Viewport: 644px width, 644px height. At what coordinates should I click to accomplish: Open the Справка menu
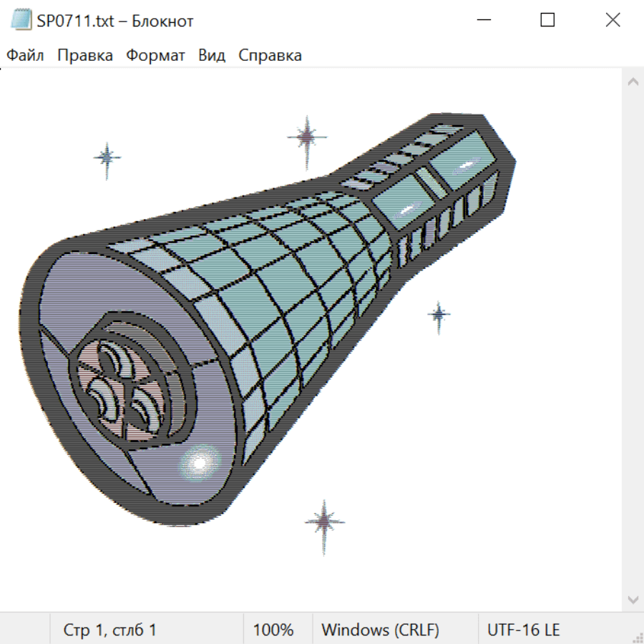coord(270,56)
